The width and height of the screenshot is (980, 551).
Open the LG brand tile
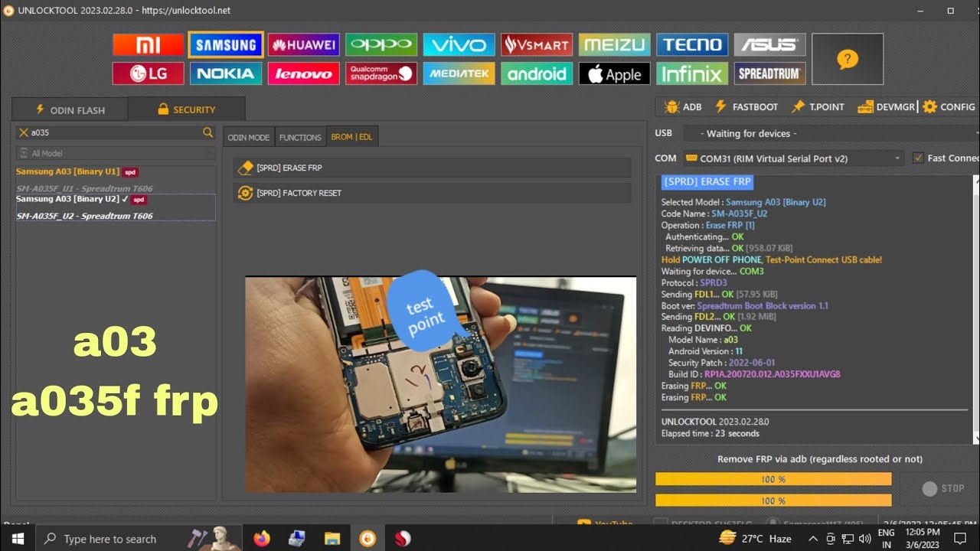pyautogui.click(x=148, y=73)
